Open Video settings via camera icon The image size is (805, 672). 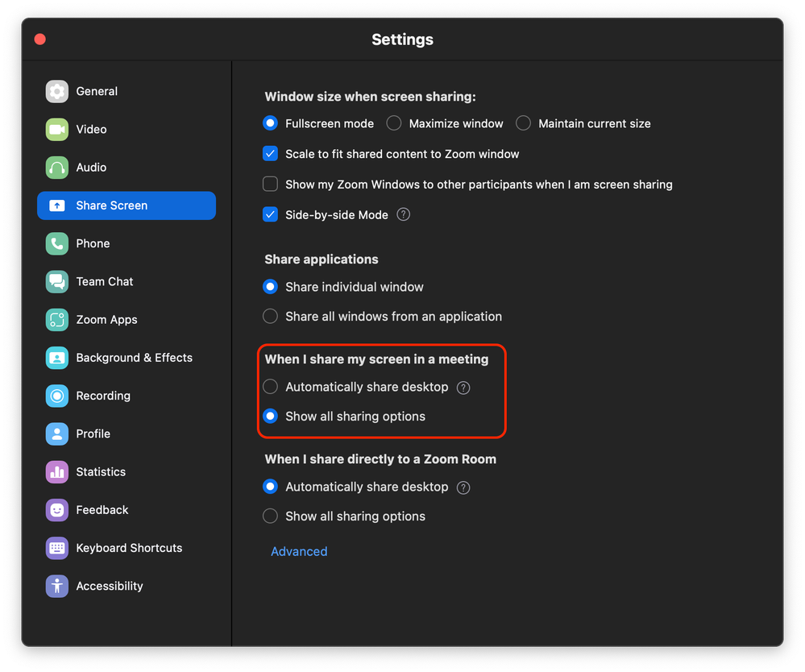[57, 130]
